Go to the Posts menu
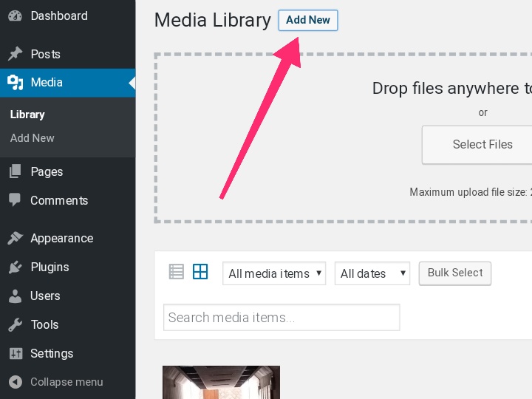The image size is (532, 399). click(46, 54)
